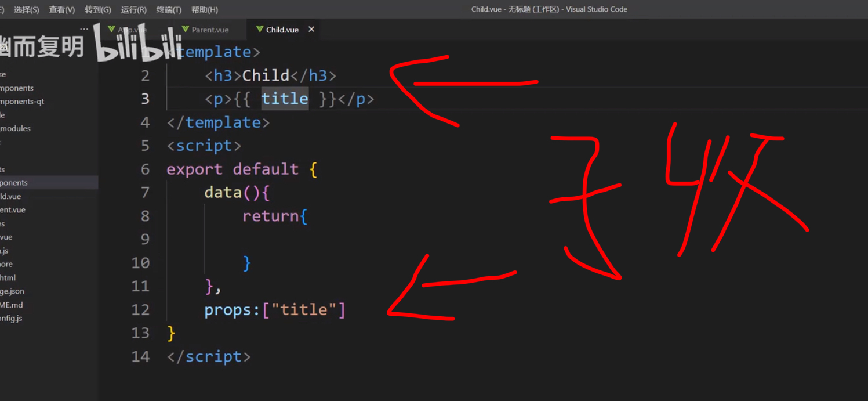The image size is (868, 401).
Task: Open the 查看(V) menu
Action: pos(61,9)
